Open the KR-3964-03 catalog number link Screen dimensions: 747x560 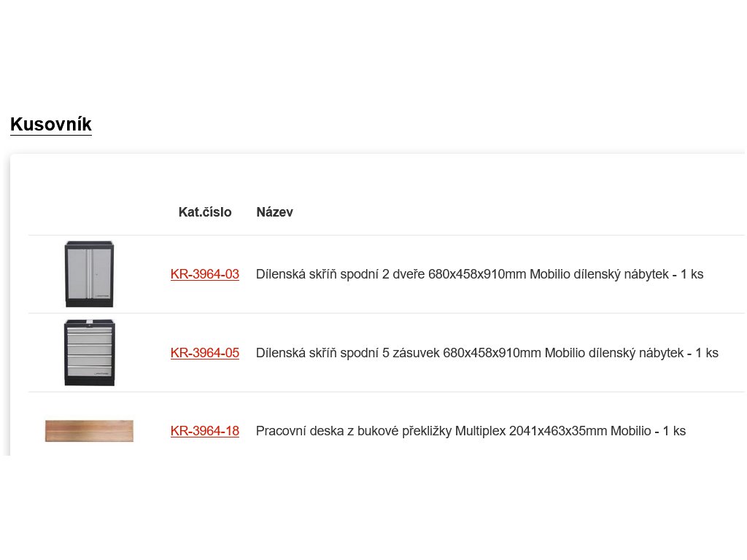point(205,274)
